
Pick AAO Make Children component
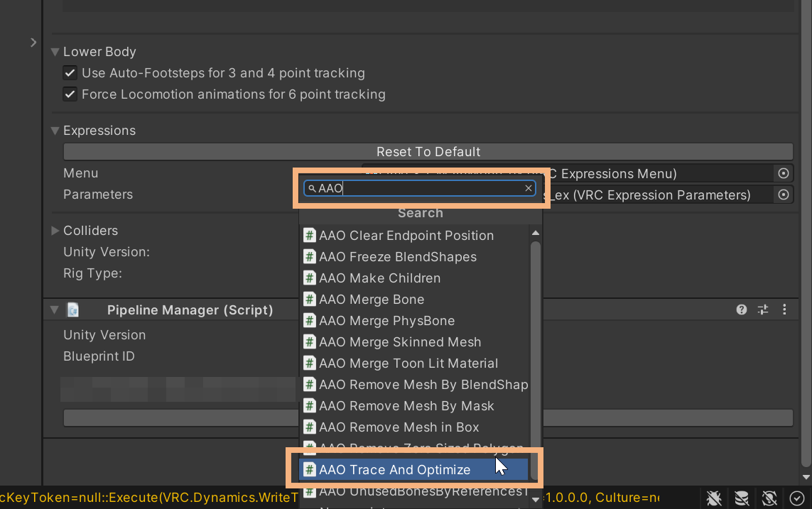(x=415, y=278)
